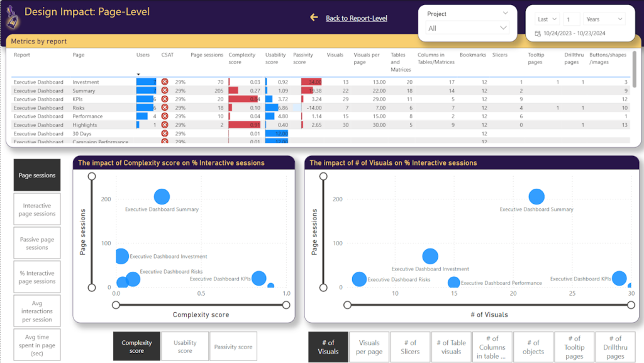644x363 pixels.
Task: Click the Executive Dashboard Summary bubble in Complexity chart
Action: (x=162, y=198)
